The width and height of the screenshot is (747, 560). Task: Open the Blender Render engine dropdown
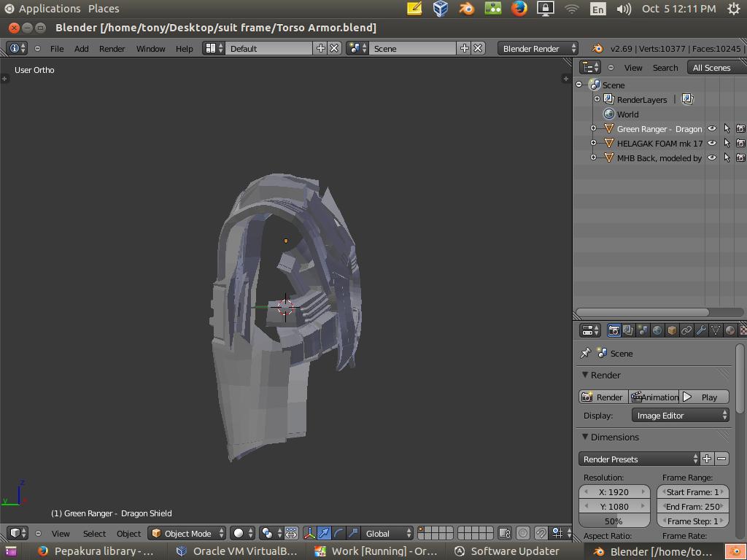click(x=538, y=48)
